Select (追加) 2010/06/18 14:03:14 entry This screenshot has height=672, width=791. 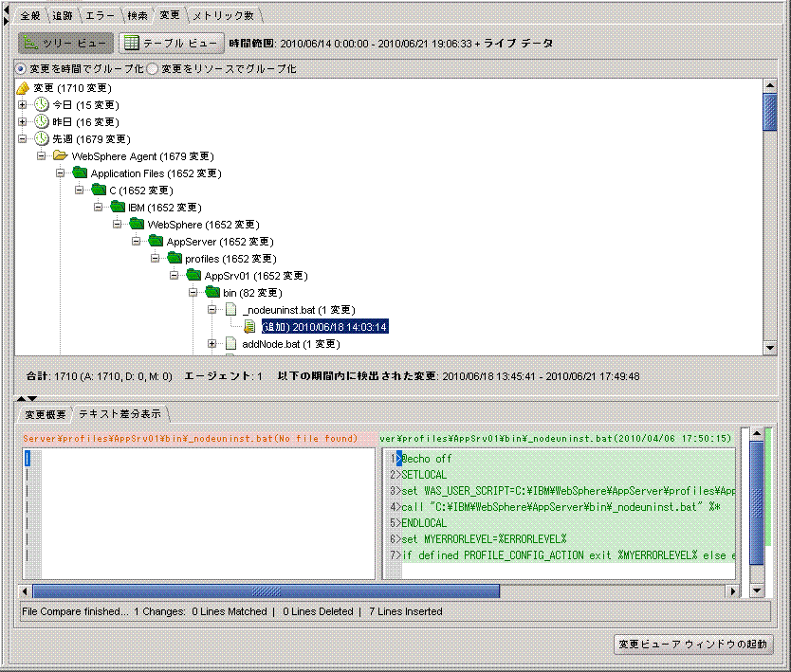pyautogui.click(x=324, y=327)
